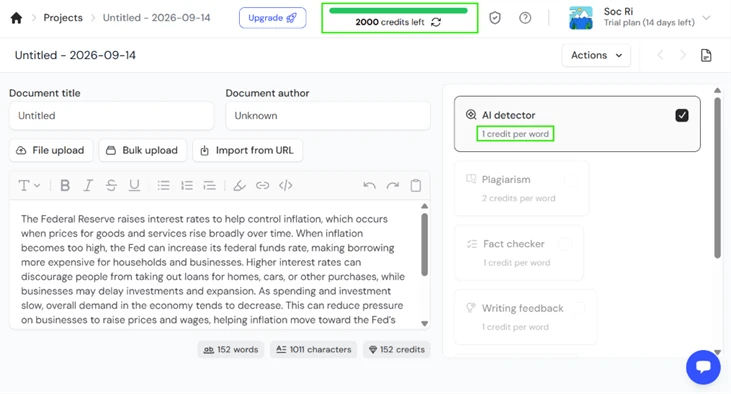Apply italic formatting
This screenshot has width=731, height=394.
88,186
